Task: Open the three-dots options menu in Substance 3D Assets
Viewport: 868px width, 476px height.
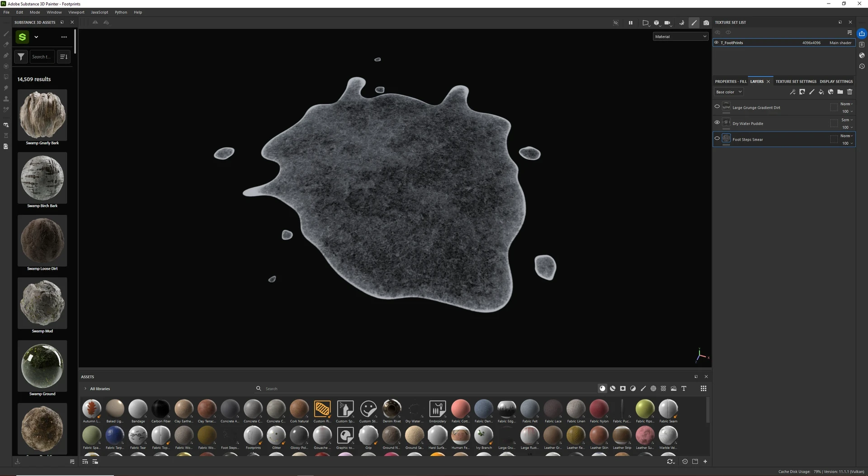Action: click(x=64, y=37)
